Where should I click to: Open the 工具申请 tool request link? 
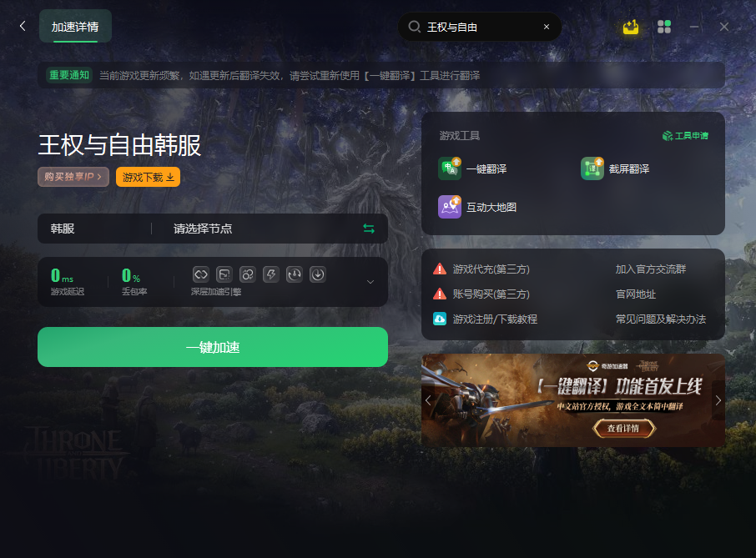[x=685, y=136]
